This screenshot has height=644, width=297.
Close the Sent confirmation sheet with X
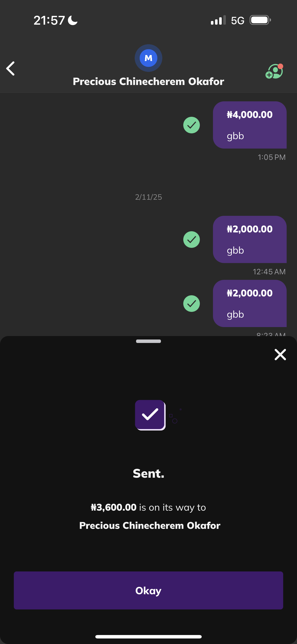[280, 354]
